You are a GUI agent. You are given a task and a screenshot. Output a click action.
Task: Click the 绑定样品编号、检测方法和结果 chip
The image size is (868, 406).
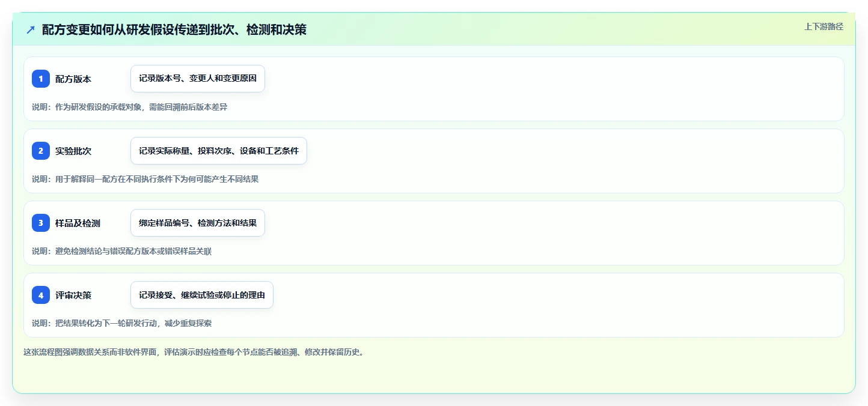(198, 223)
